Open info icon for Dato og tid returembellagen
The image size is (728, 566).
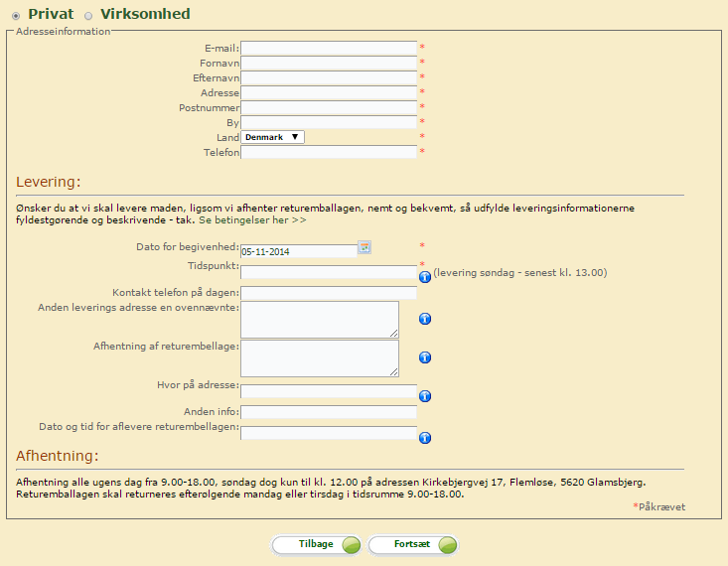point(425,438)
